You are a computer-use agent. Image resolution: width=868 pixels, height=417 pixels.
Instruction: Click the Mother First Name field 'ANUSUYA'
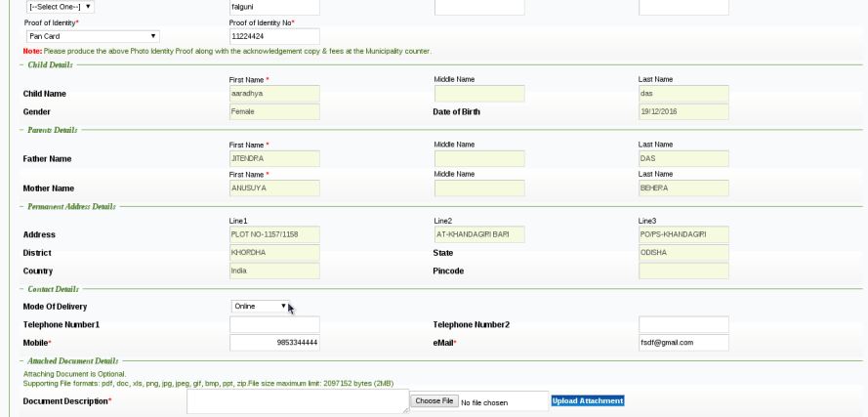(x=274, y=188)
